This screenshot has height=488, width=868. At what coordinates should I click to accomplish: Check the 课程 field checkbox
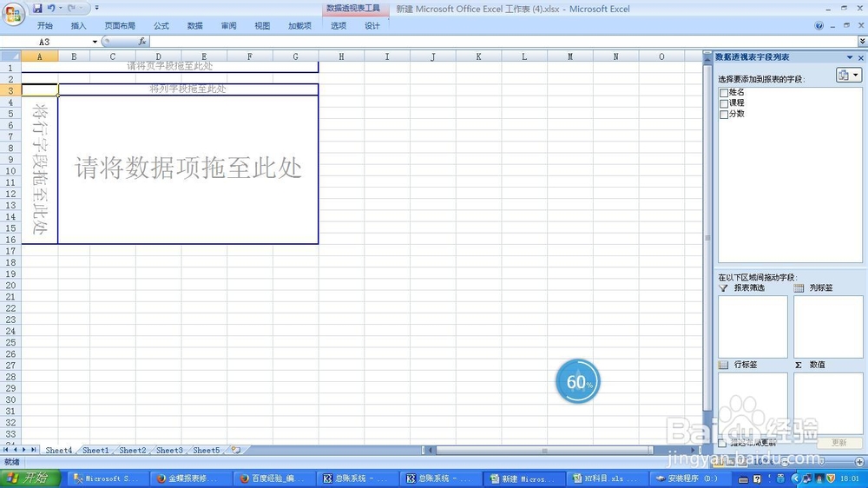(724, 103)
